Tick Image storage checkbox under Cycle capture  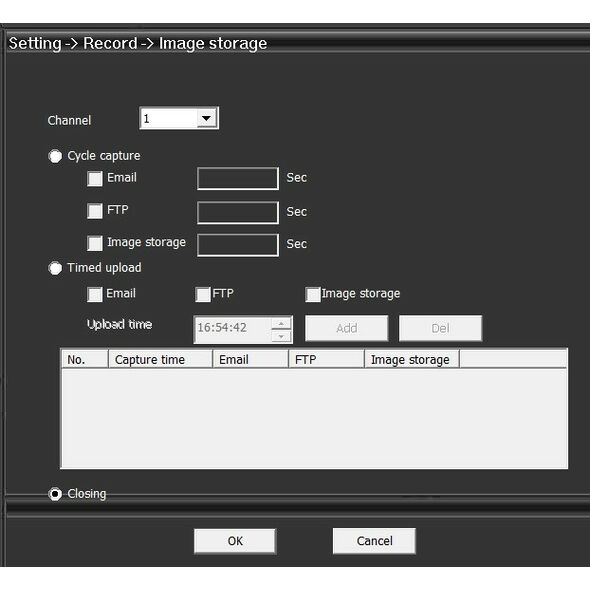(94, 243)
